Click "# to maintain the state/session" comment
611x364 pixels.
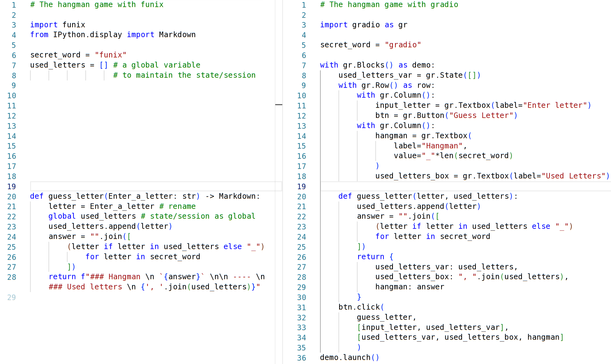point(184,75)
